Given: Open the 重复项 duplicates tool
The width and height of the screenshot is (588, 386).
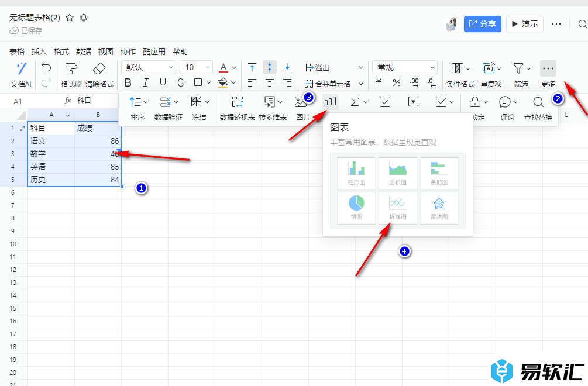Looking at the screenshot, I should pos(491,75).
